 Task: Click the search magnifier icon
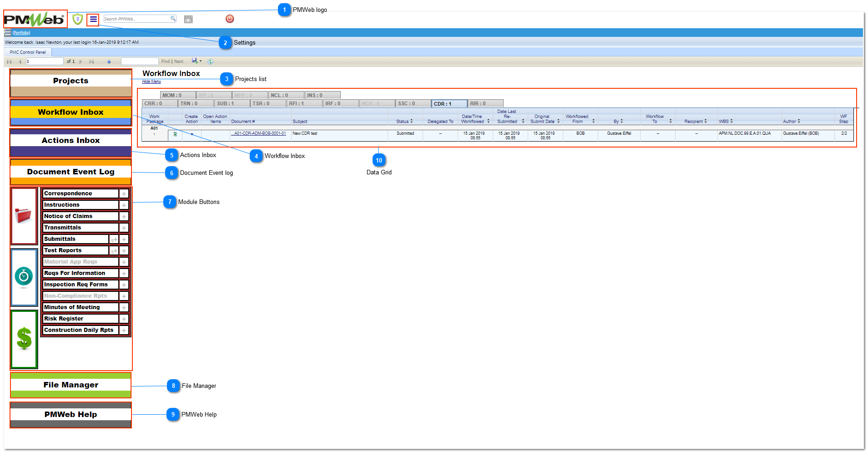coord(173,19)
